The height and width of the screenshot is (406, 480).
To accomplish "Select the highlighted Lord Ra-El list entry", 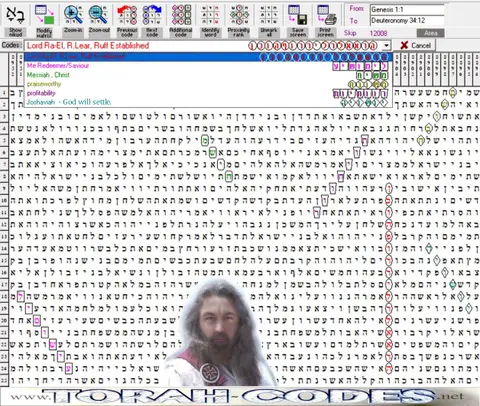I will pos(208,57).
